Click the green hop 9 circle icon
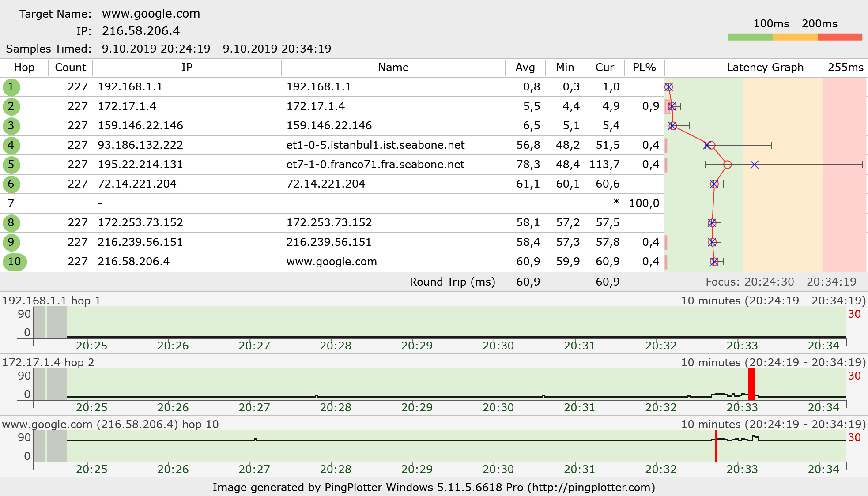Viewport: 868px width, 496px height. tap(11, 242)
